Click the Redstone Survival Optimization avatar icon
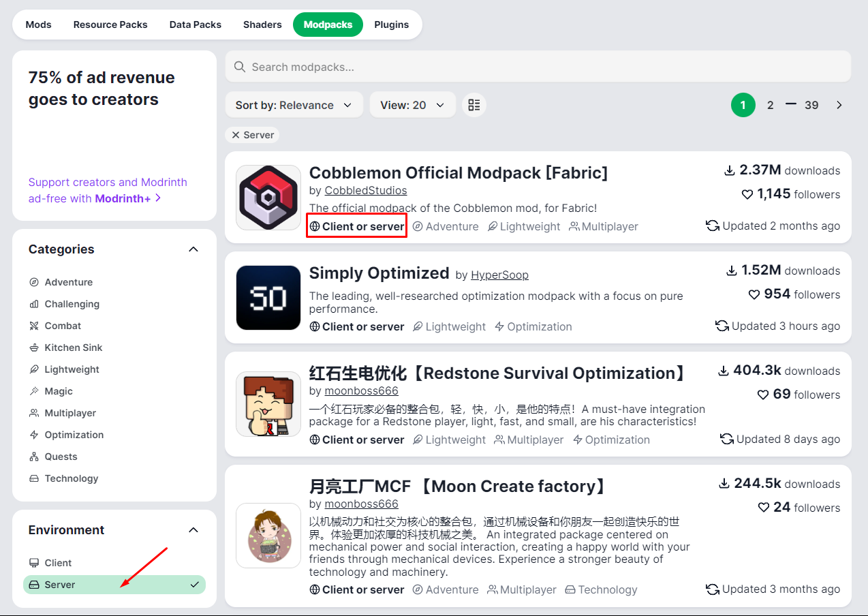This screenshot has width=868, height=616. point(268,404)
